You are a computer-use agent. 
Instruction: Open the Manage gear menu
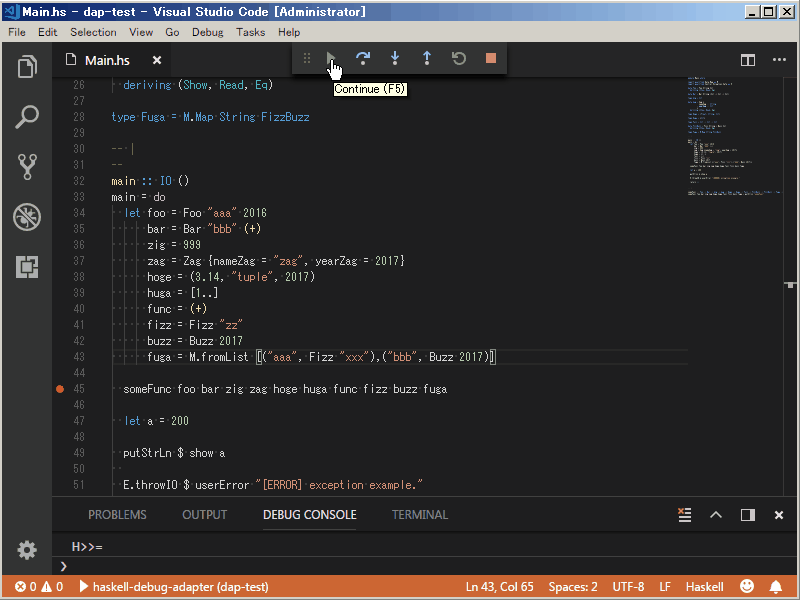(27, 550)
